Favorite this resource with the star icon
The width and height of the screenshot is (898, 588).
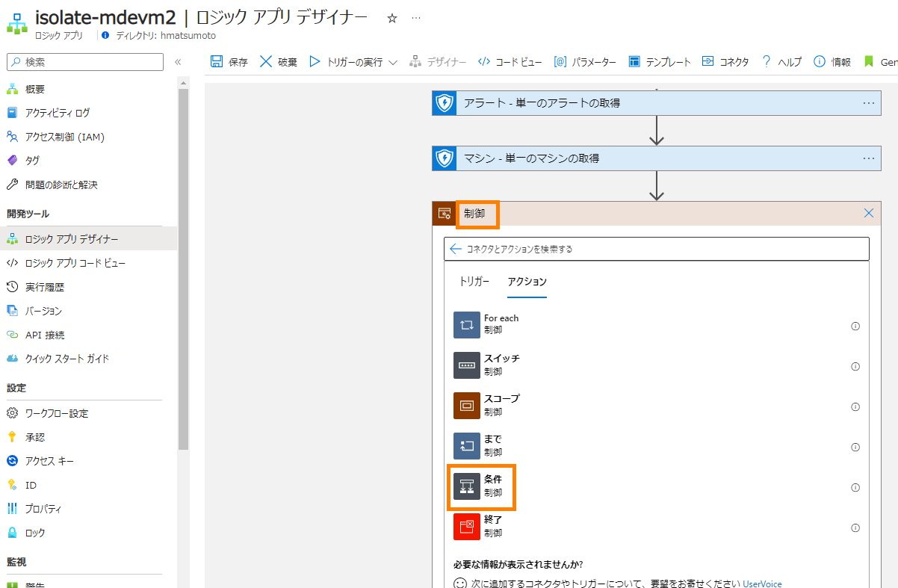coord(392,19)
